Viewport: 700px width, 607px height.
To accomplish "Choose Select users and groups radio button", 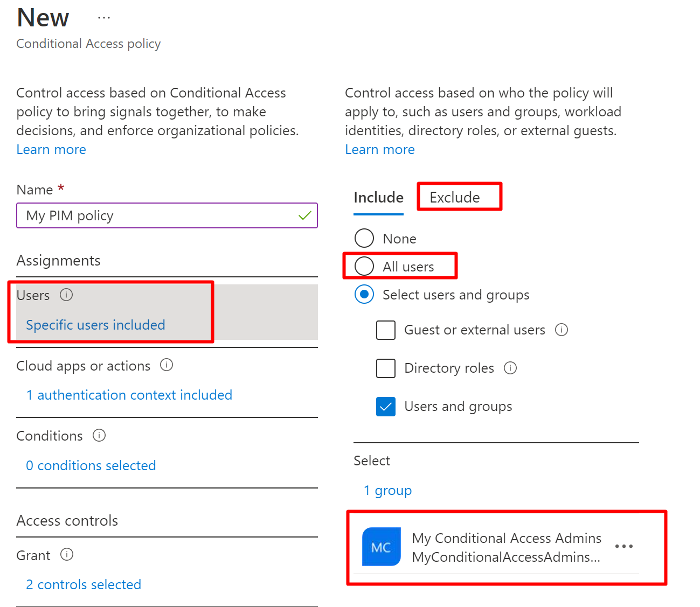I will [x=364, y=295].
